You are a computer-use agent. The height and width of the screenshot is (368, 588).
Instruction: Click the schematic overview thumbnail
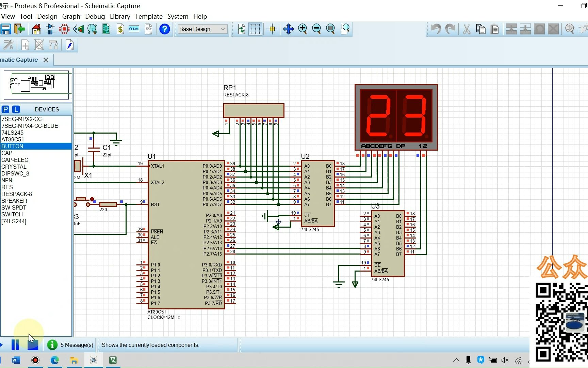point(36,85)
